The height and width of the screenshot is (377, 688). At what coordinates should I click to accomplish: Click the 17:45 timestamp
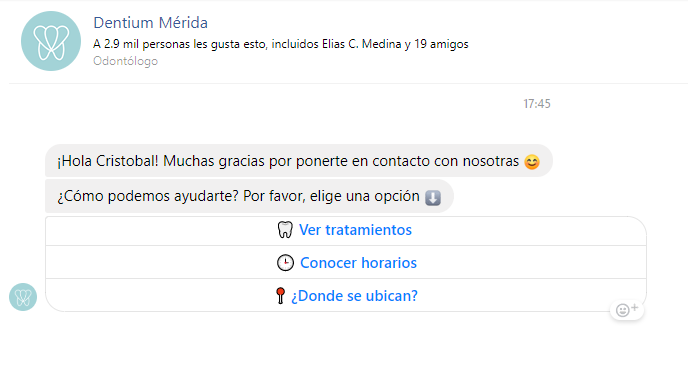tap(537, 104)
